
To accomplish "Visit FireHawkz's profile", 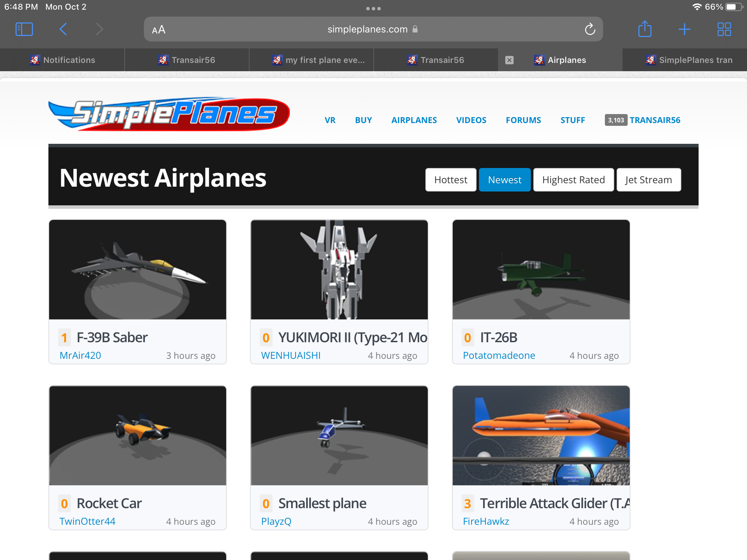I will [x=486, y=521].
